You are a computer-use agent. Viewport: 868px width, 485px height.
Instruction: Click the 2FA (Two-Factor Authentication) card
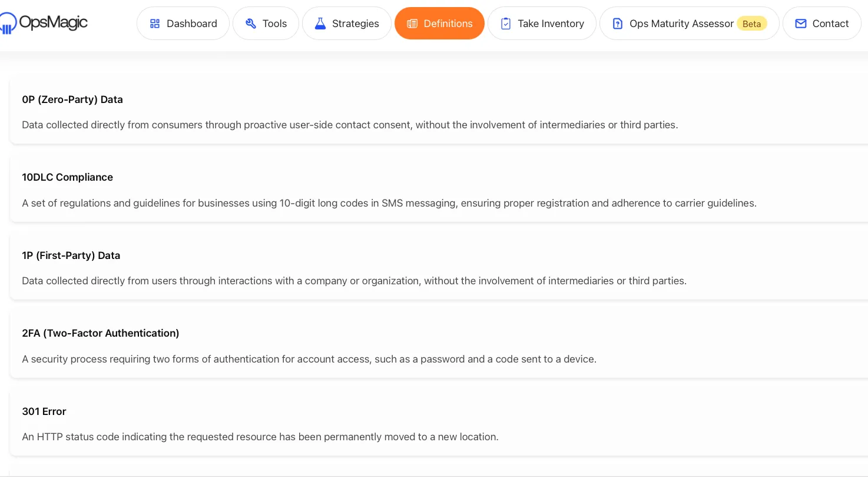click(x=439, y=345)
